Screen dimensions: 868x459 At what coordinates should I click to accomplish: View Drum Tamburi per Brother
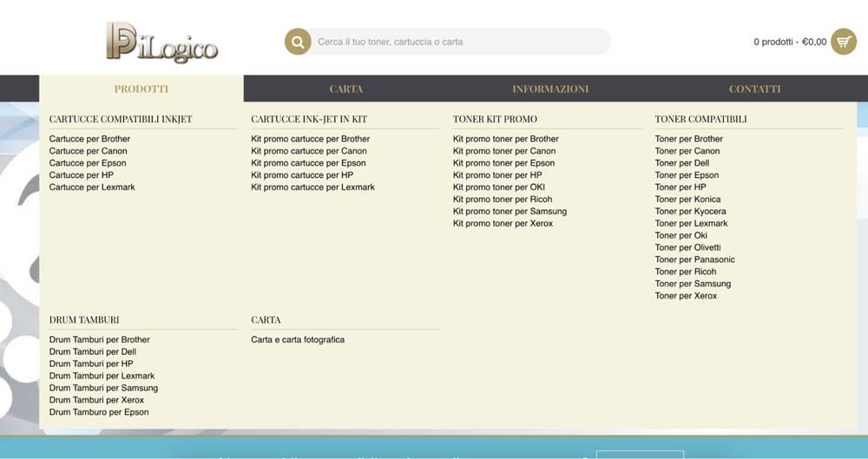pos(100,340)
